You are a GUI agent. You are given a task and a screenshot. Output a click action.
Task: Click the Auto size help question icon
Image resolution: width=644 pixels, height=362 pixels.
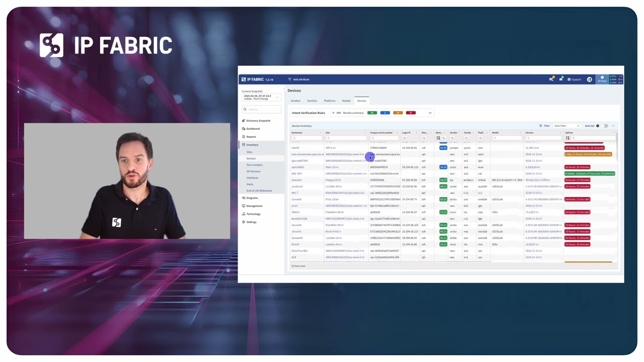598,126
